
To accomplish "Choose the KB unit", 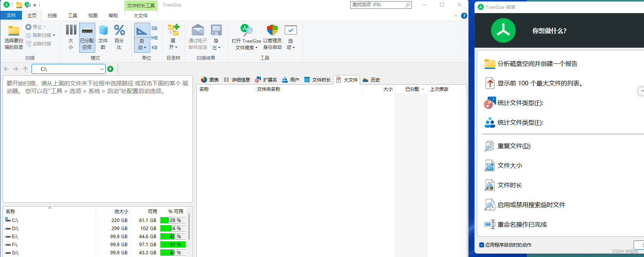I will coord(154,48).
